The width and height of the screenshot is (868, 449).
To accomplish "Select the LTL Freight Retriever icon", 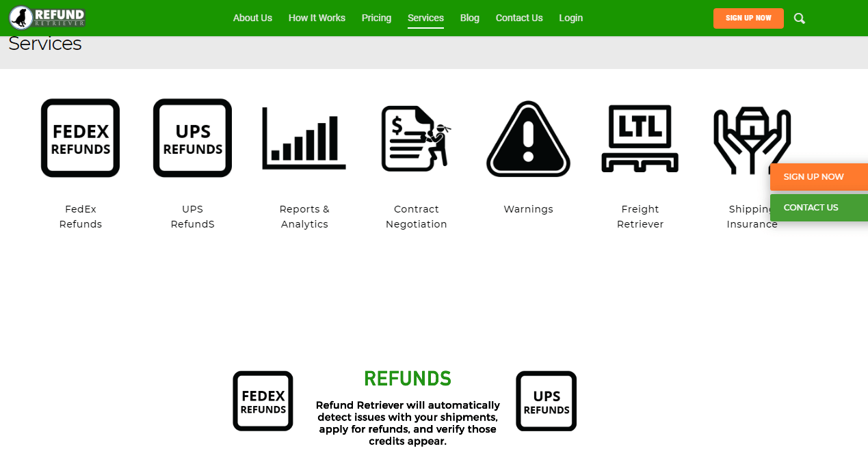I will coord(640,139).
